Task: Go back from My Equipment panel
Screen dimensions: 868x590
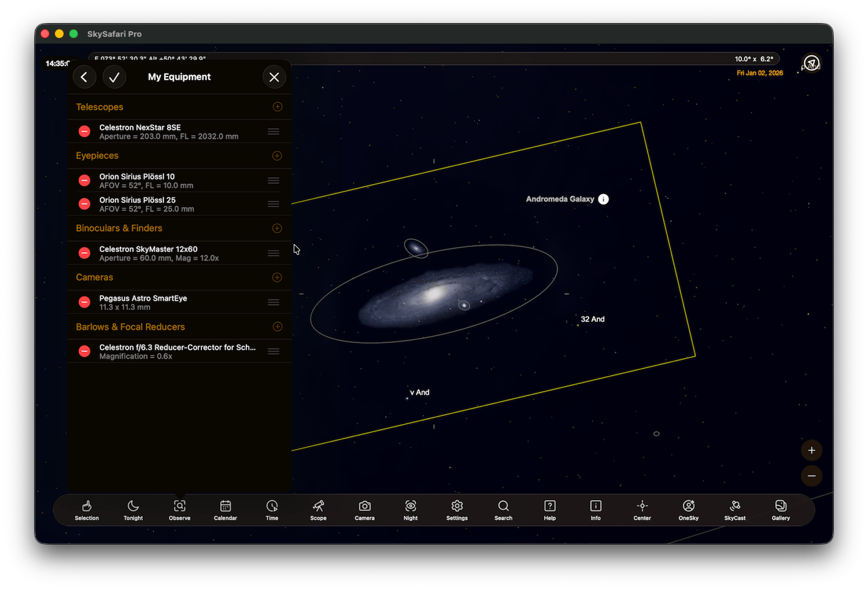Action: pos(84,77)
